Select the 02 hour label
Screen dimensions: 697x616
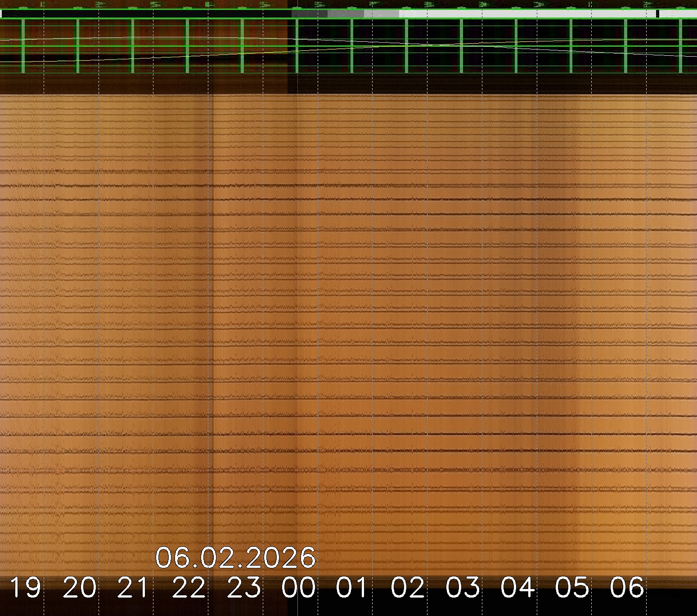click(x=408, y=588)
